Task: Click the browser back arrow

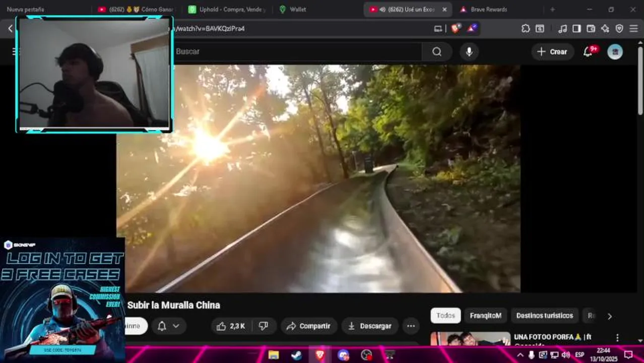Action: pos(10,29)
